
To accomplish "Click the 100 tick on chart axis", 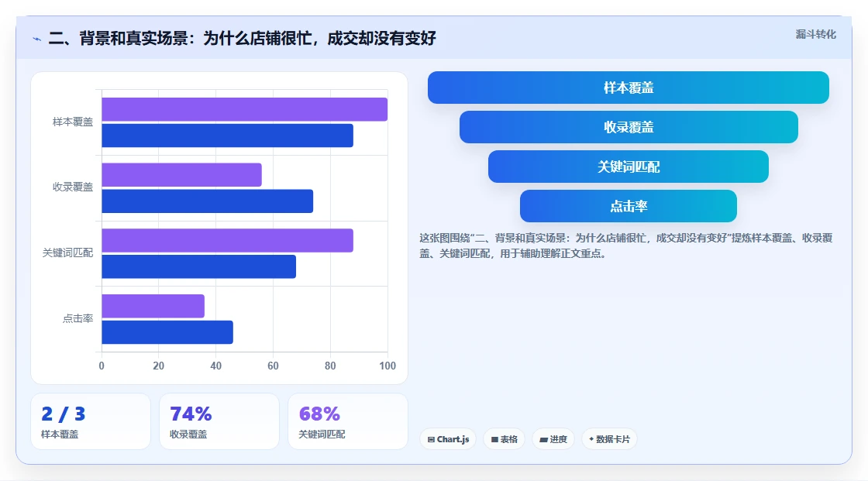I will [387, 366].
